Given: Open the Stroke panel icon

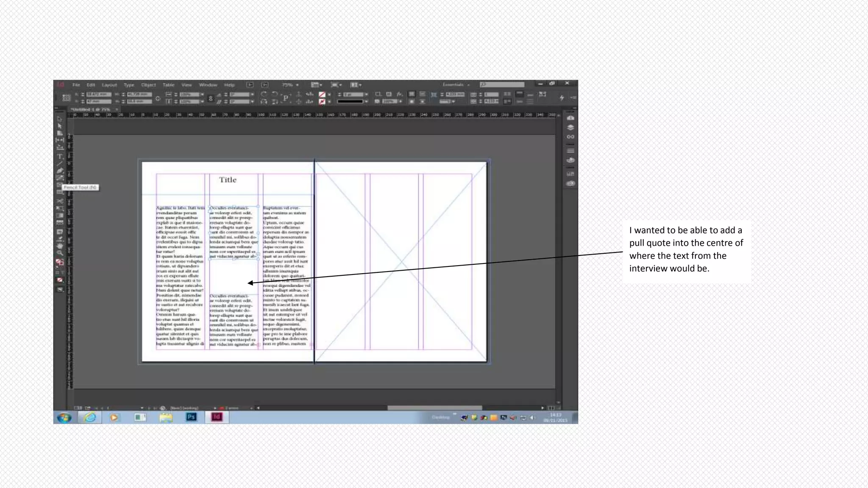Looking at the screenshot, I should 570,150.
